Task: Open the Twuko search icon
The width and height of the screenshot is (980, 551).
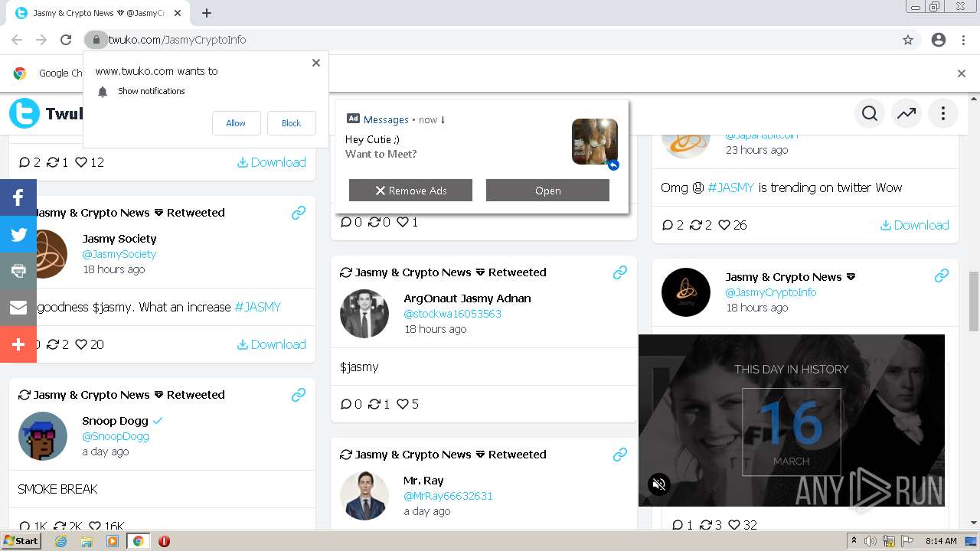Action: [870, 114]
